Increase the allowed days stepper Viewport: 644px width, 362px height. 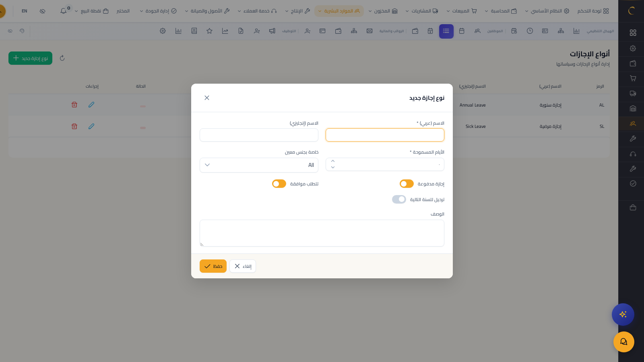coord(333,161)
